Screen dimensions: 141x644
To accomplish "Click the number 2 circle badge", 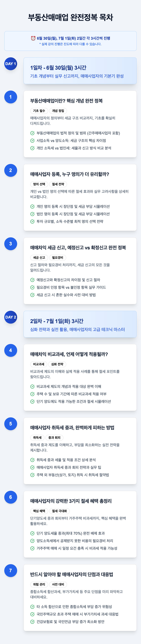I will coord(10,170).
